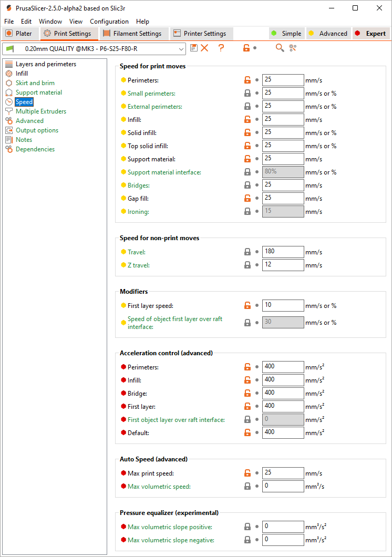Click Z travel lock icon
This screenshot has width=392, height=557.
point(247,265)
